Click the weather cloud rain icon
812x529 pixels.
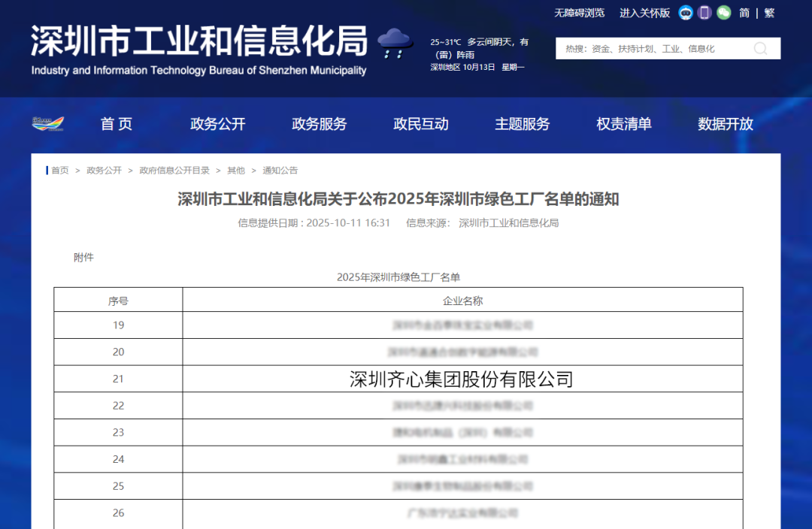point(395,43)
